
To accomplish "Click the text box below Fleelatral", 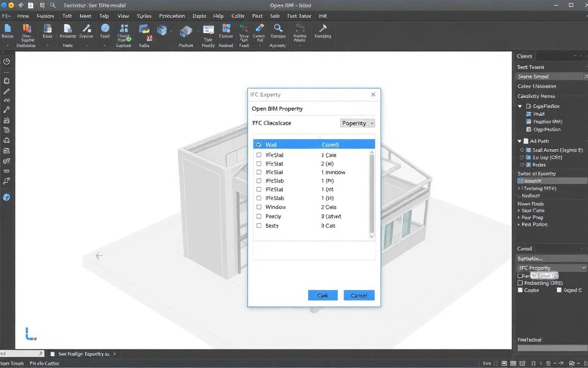I will coord(553,348).
